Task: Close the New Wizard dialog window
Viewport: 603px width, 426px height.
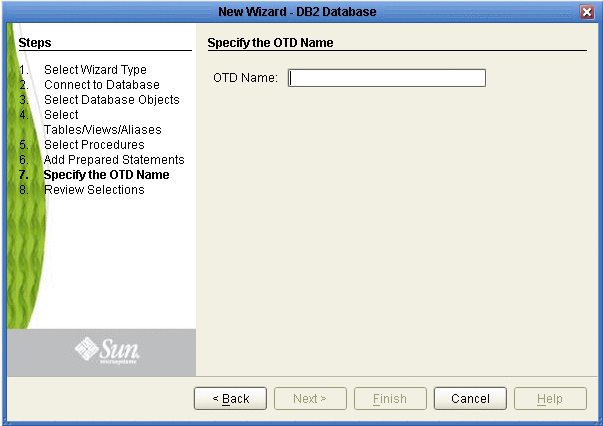Action: point(587,12)
